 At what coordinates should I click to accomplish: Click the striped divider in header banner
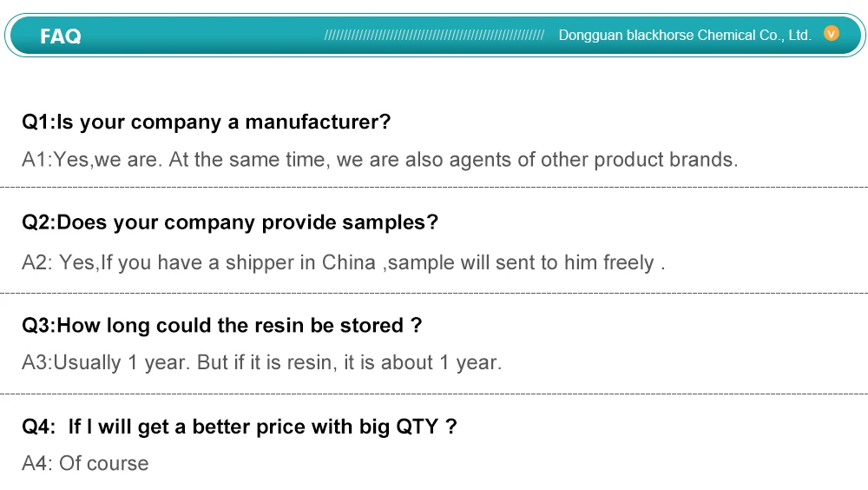[x=434, y=36]
